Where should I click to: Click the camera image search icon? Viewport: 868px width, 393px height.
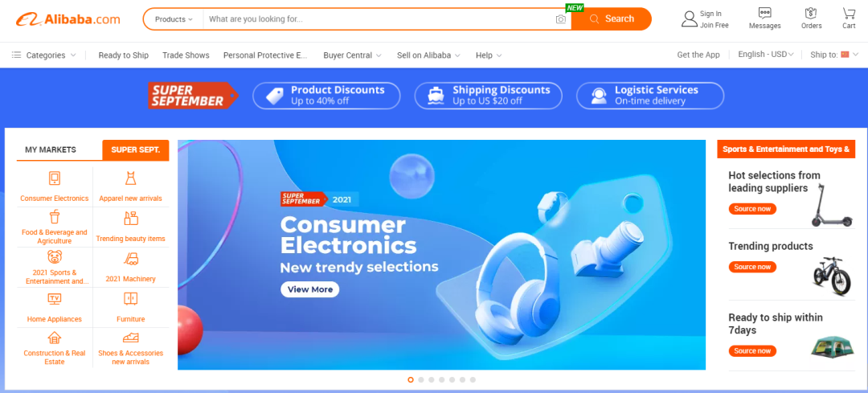pyautogui.click(x=560, y=19)
